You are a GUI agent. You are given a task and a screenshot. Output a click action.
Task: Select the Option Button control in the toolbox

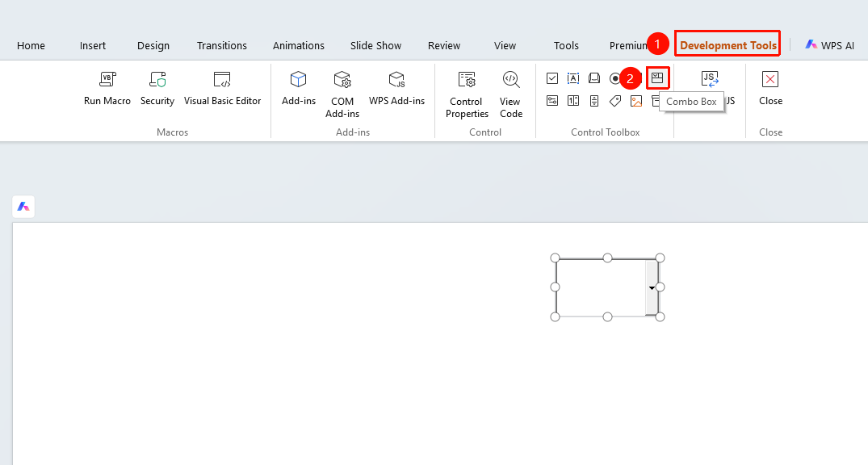(x=615, y=78)
